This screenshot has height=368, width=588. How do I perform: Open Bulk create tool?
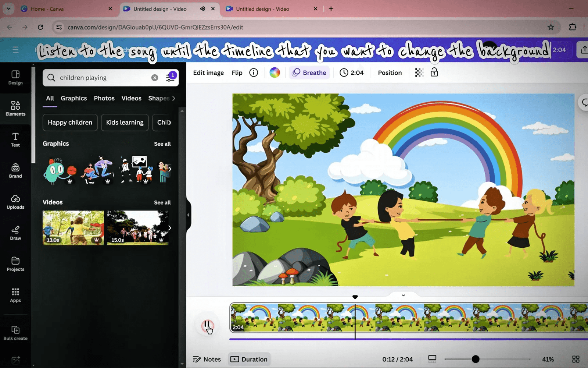15,333
